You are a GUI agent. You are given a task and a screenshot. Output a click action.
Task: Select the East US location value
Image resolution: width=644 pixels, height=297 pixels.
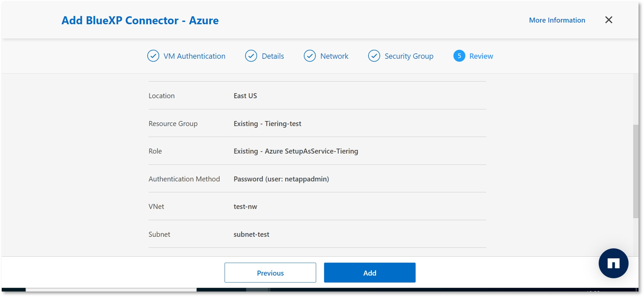click(245, 96)
